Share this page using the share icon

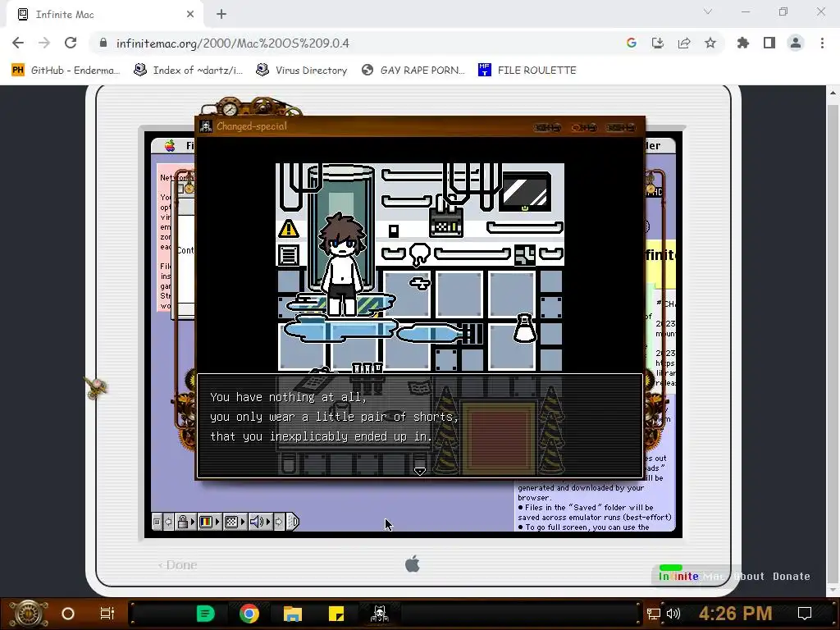tap(684, 43)
